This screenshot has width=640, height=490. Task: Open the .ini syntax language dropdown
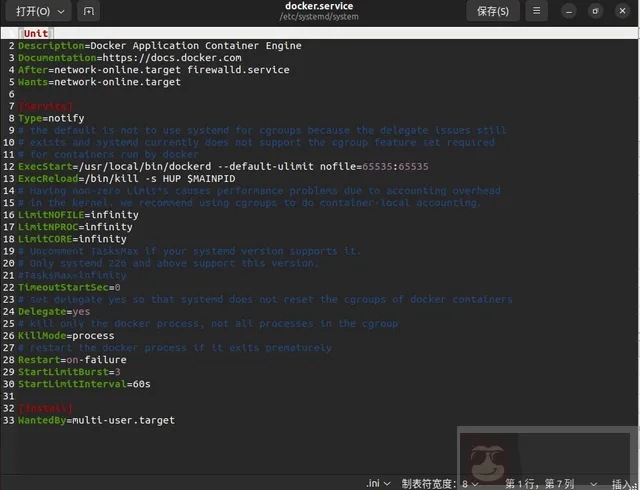(x=378, y=483)
